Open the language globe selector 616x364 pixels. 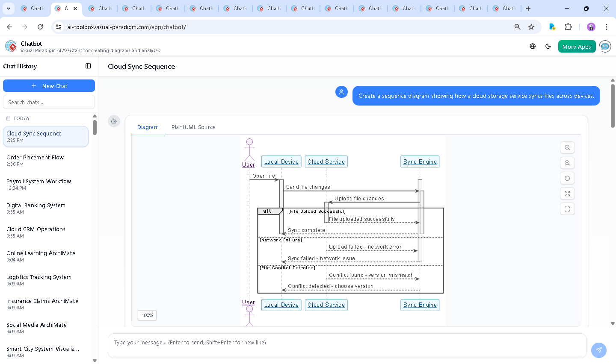[533, 47]
